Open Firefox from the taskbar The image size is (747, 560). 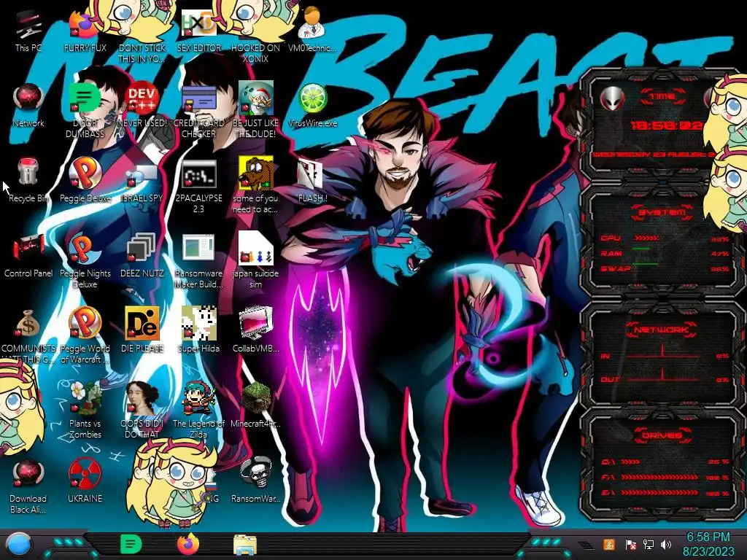click(187, 544)
